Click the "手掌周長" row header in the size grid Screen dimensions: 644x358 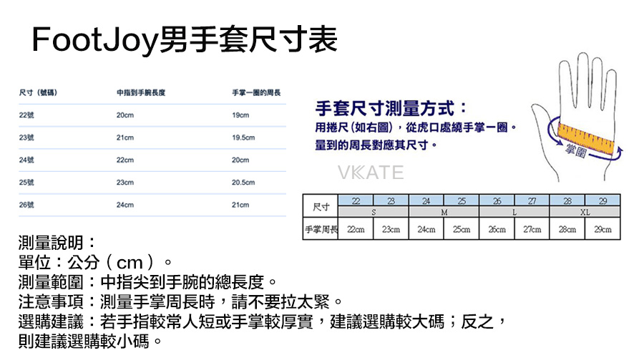click(x=321, y=229)
